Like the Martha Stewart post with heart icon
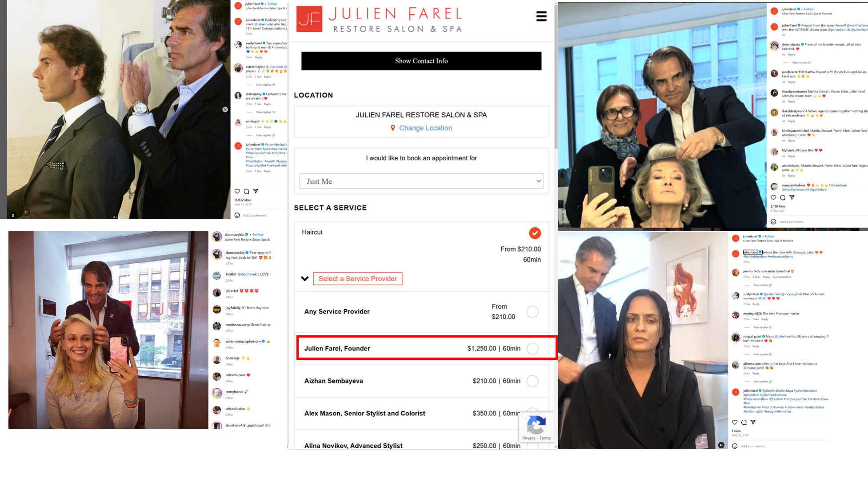The width and height of the screenshot is (868, 487). coord(773,197)
